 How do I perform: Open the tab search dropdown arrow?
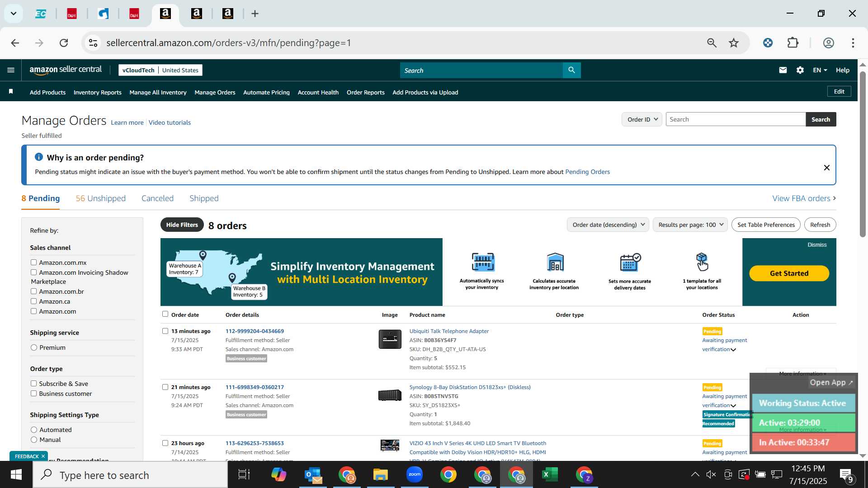tap(14, 14)
